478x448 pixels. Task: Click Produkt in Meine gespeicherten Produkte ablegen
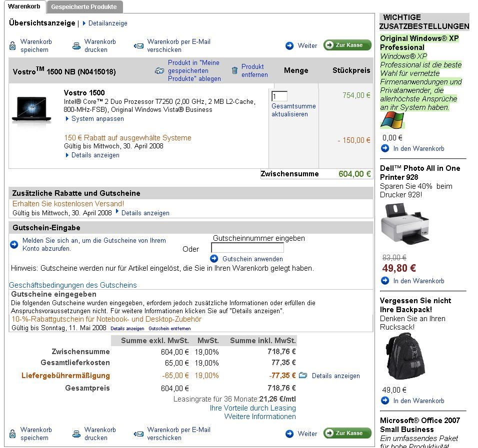tap(194, 70)
